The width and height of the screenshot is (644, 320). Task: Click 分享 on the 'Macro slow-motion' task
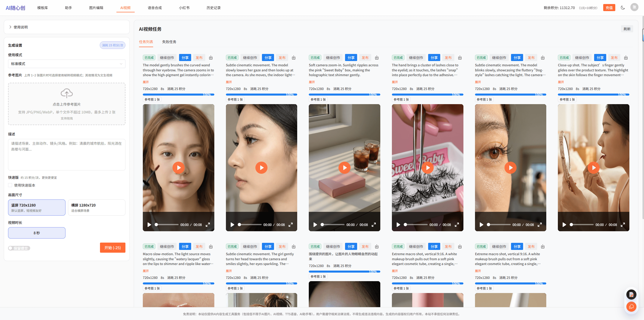click(185, 247)
